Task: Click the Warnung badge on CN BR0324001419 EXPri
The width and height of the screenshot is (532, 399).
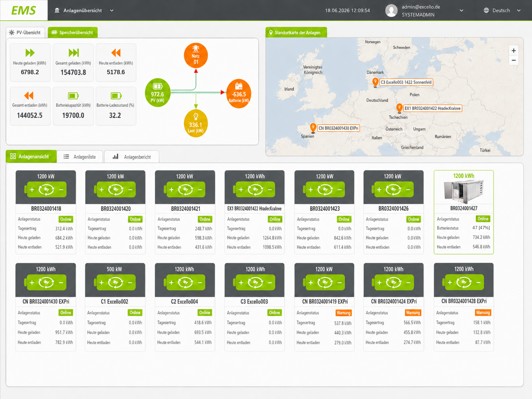Action: (x=344, y=313)
